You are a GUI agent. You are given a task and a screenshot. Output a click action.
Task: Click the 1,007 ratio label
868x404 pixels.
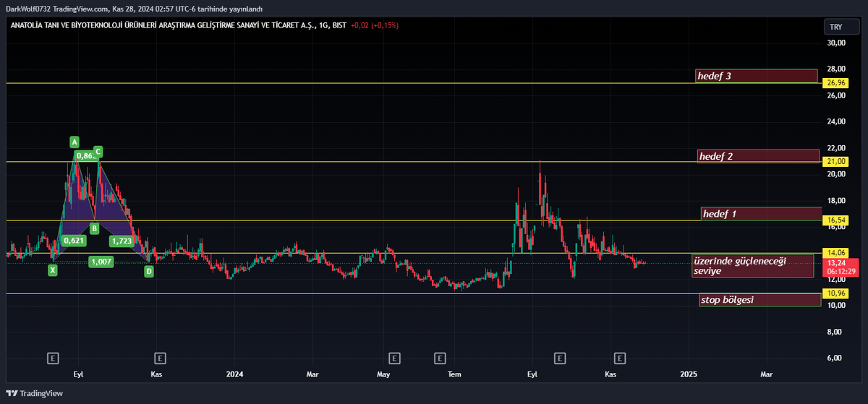click(101, 262)
